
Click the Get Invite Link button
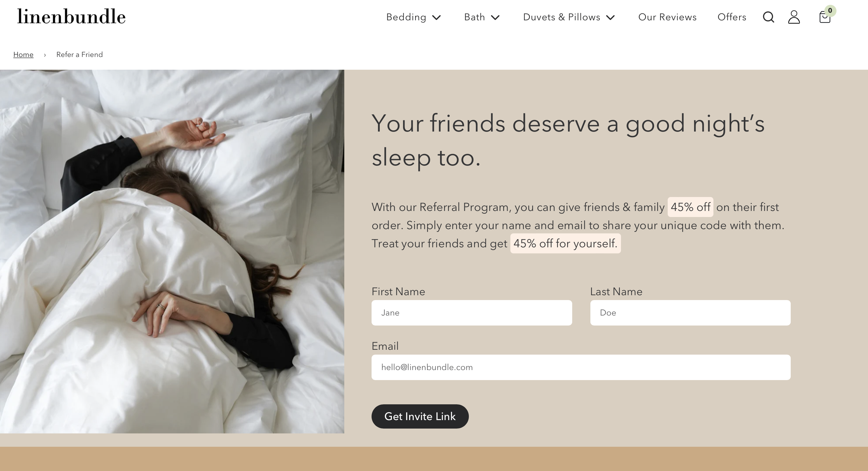pos(420,416)
